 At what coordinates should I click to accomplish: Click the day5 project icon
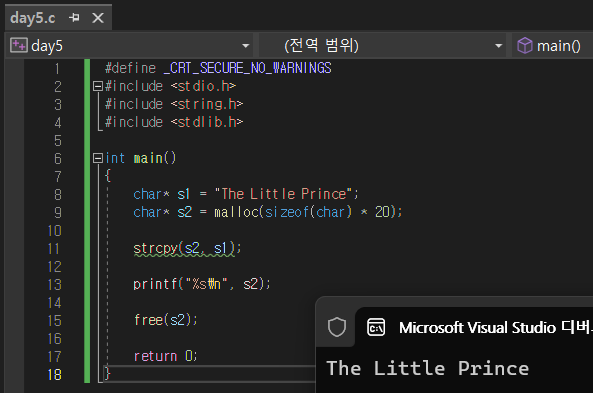click(x=19, y=45)
